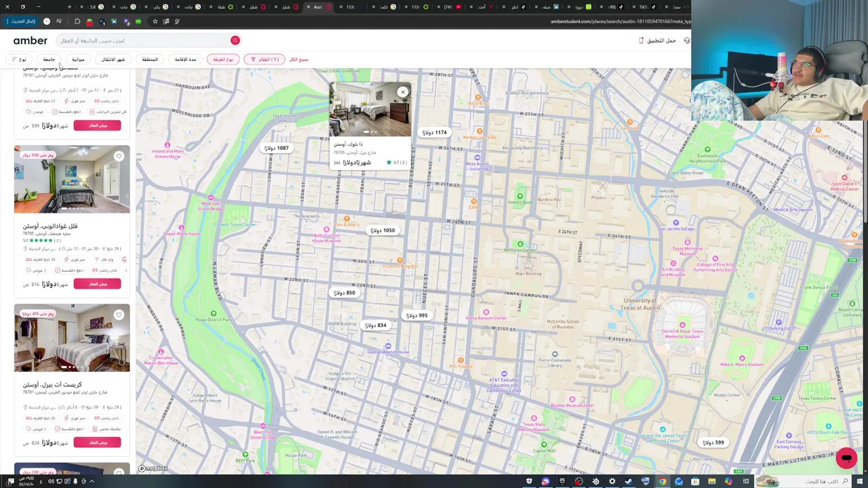Switch to the TikTok browser tab
The image size is (868, 488).
click(644, 7)
